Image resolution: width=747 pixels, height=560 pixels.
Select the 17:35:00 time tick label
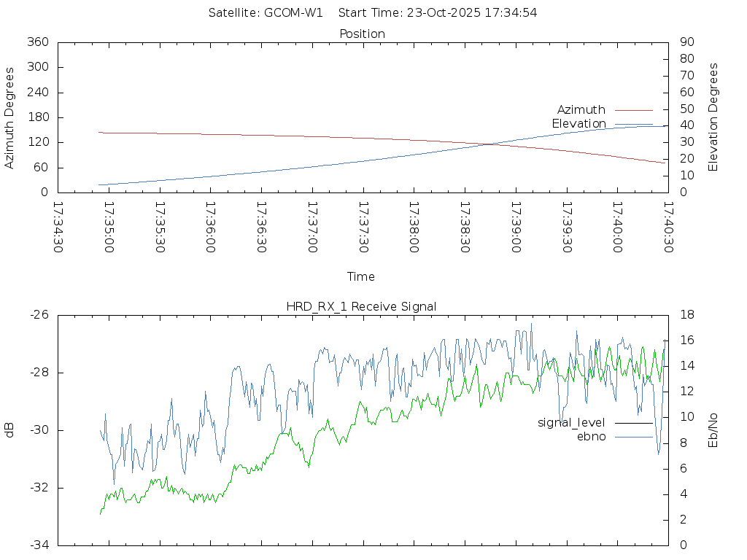tap(109, 227)
